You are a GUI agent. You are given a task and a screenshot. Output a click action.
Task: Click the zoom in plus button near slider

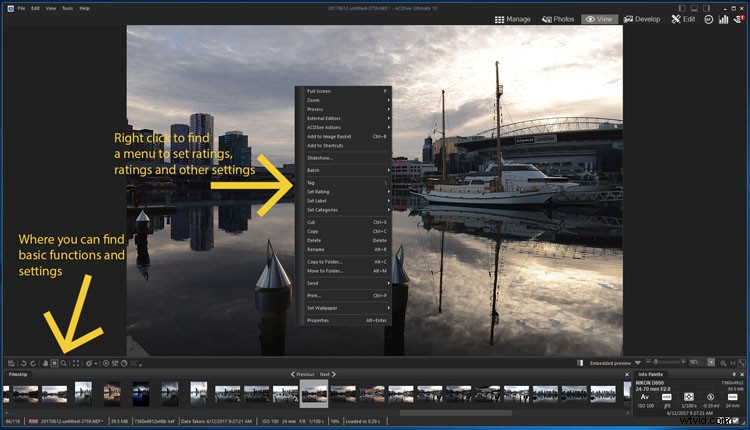point(683,362)
